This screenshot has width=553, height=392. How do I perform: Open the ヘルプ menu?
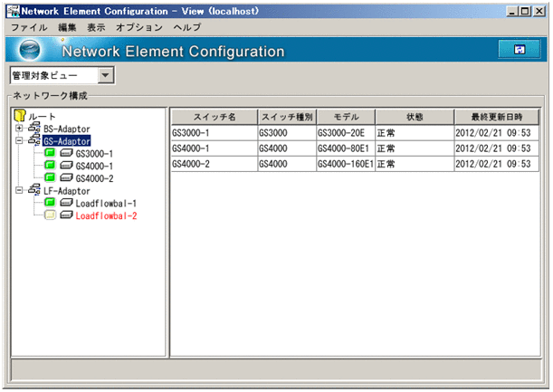186,28
